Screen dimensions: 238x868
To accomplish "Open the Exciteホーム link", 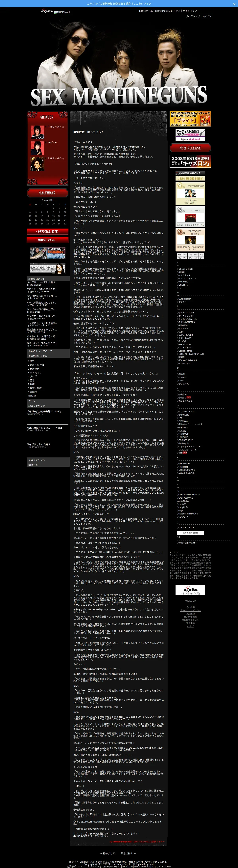I will tap(146, 11).
